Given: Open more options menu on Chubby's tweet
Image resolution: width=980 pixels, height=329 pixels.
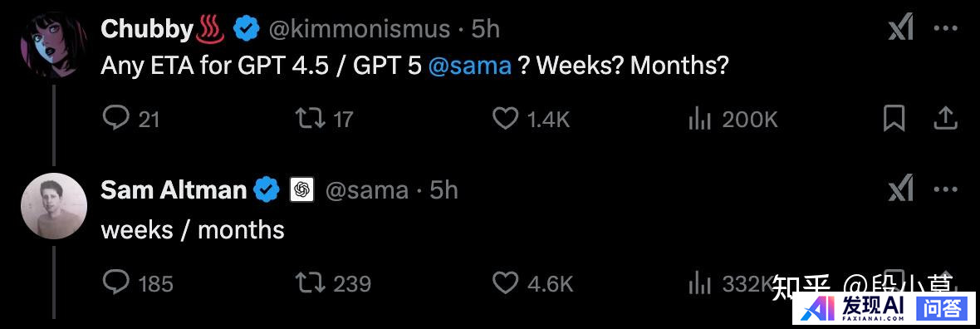Looking at the screenshot, I should [x=945, y=28].
